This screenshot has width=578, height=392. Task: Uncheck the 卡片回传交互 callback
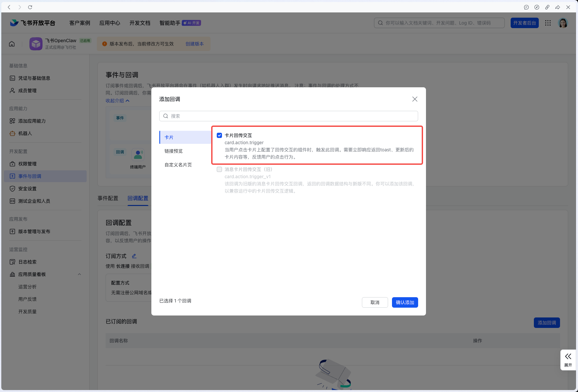tap(219, 135)
